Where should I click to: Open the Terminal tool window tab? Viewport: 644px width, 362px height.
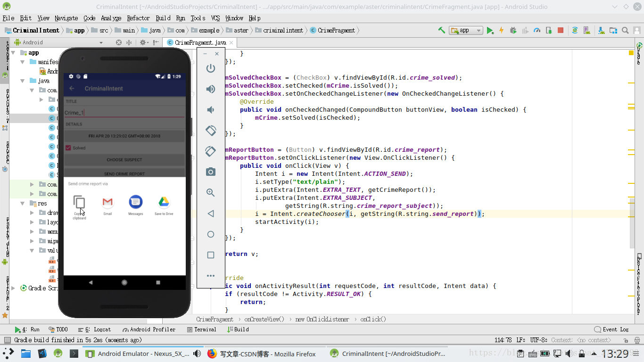[x=202, y=329]
